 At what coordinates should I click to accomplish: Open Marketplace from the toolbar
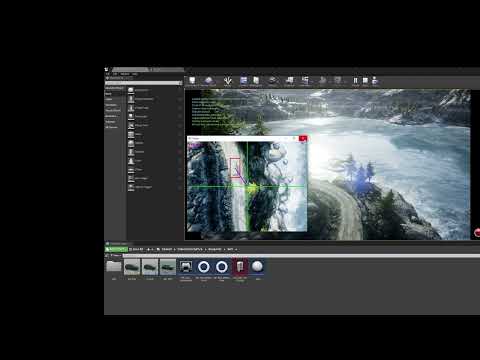click(x=256, y=81)
